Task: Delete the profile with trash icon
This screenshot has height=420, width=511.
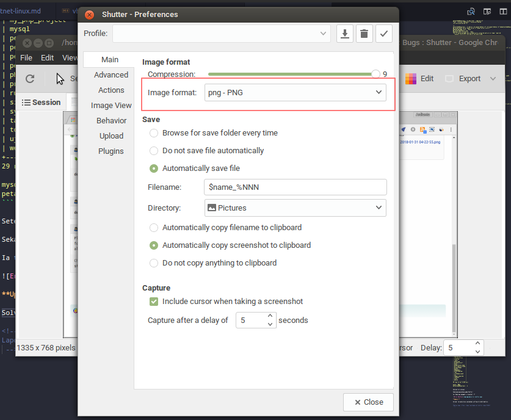Action: point(364,34)
